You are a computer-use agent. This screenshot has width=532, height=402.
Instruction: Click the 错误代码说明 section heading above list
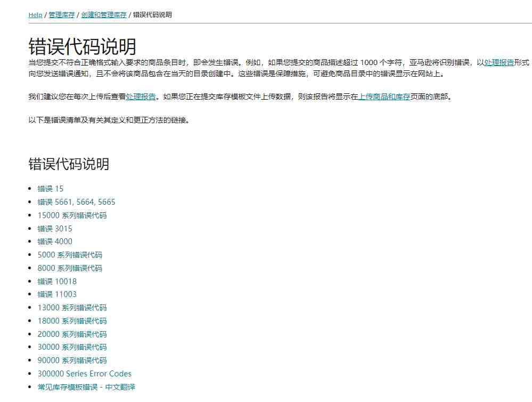click(69, 164)
